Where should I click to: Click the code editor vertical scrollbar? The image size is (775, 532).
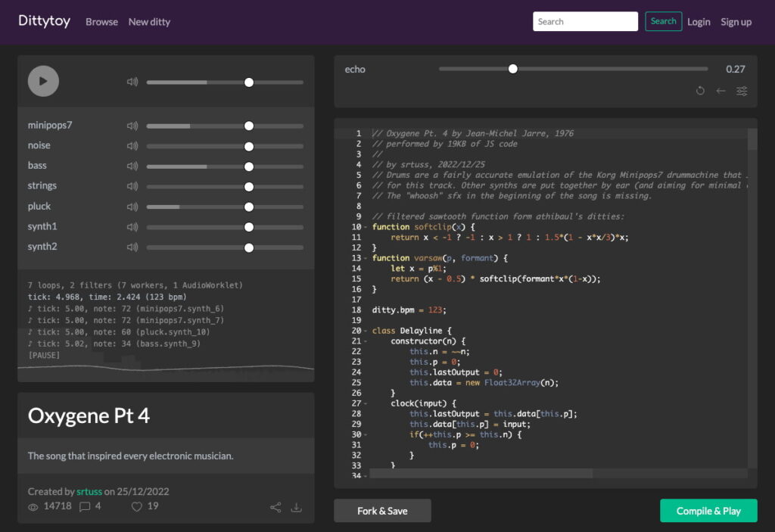(752, 139)
